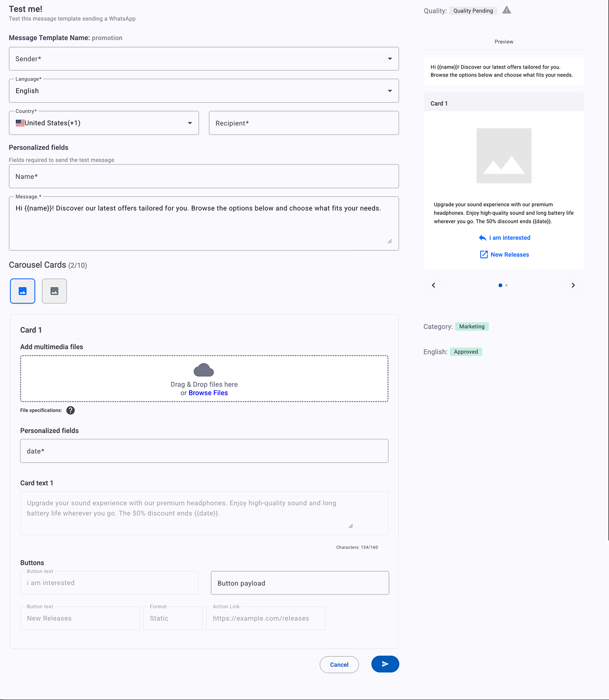Go to previous card in preview

(434, 285)
